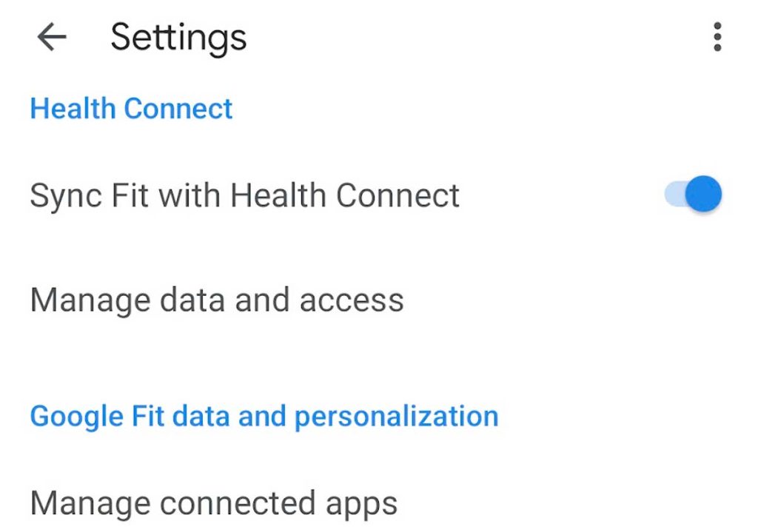Tap the Health Connect section header
This screenshot has width=758, height=532.
[x=131, y=109]
